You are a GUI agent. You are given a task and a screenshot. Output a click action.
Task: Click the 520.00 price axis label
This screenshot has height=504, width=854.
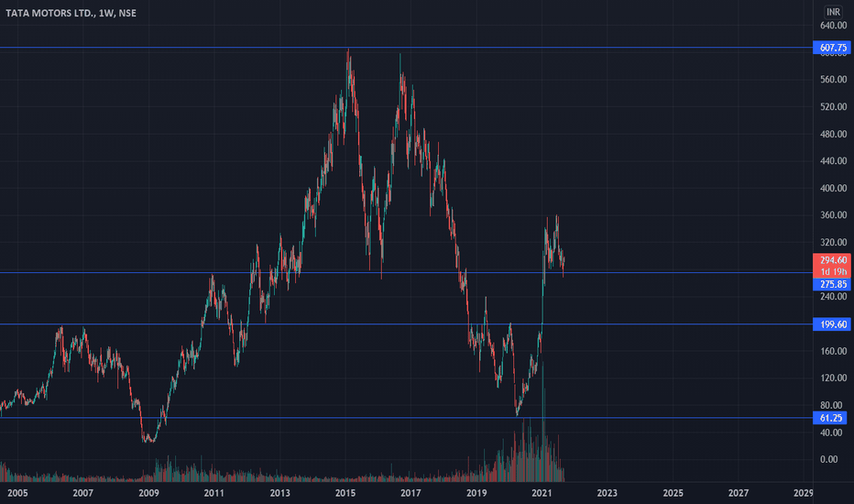pyautogui.click(x=833, y=107)
